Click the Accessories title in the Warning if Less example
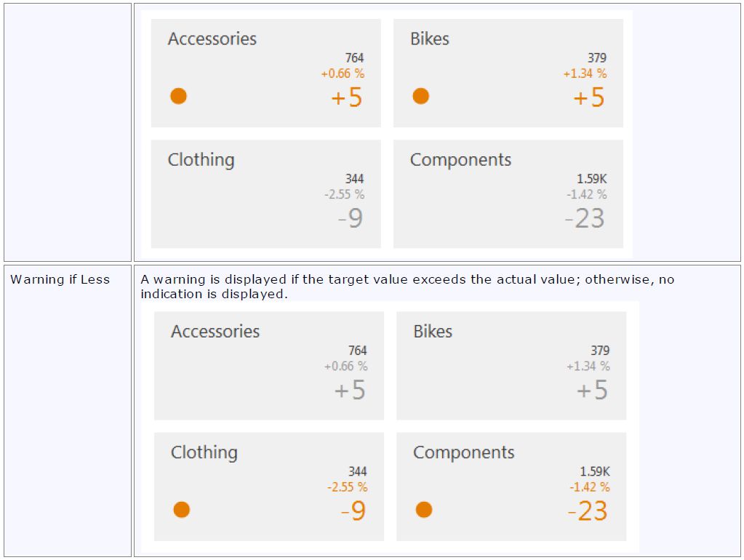This screenshot has height=560, width=744. click(x=215, y=332)
